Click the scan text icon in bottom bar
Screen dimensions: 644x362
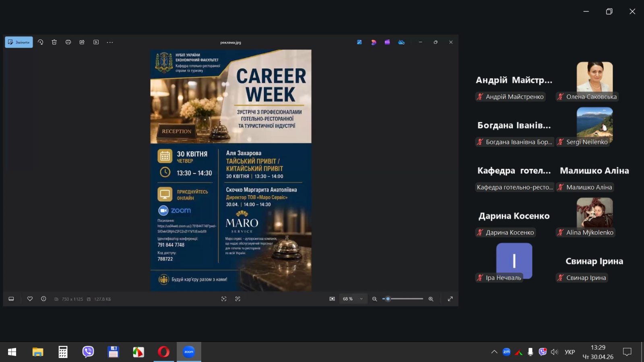pyautogui.click(x=238, y=299)
